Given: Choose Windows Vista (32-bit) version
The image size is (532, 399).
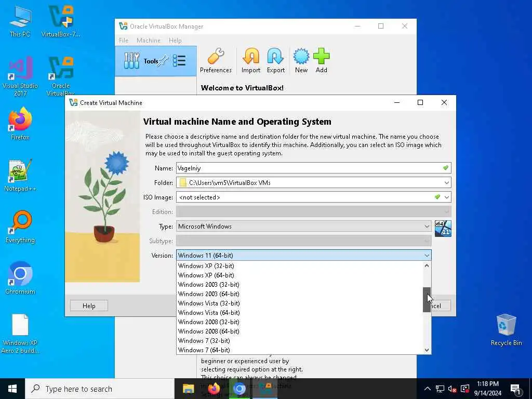Looking at the screenshot, I should (x=300, y=303).
